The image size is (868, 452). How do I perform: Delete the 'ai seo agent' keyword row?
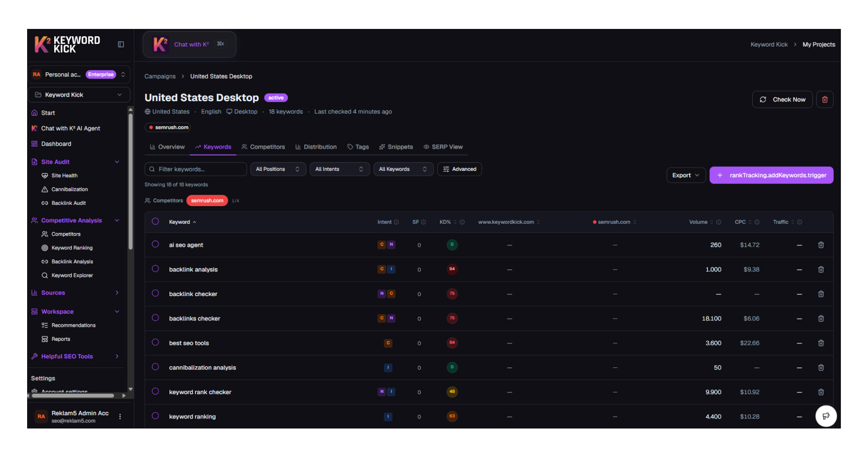[x=821, y=245]
